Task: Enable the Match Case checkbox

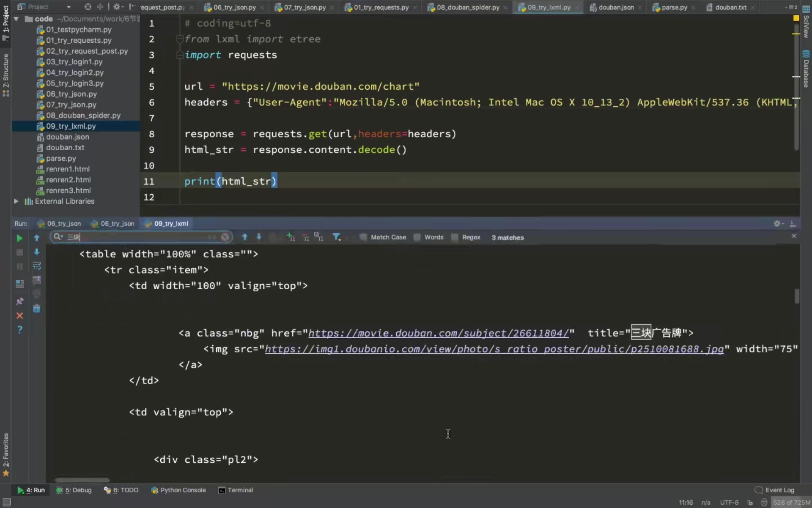Action: click(x=363, y=237)
